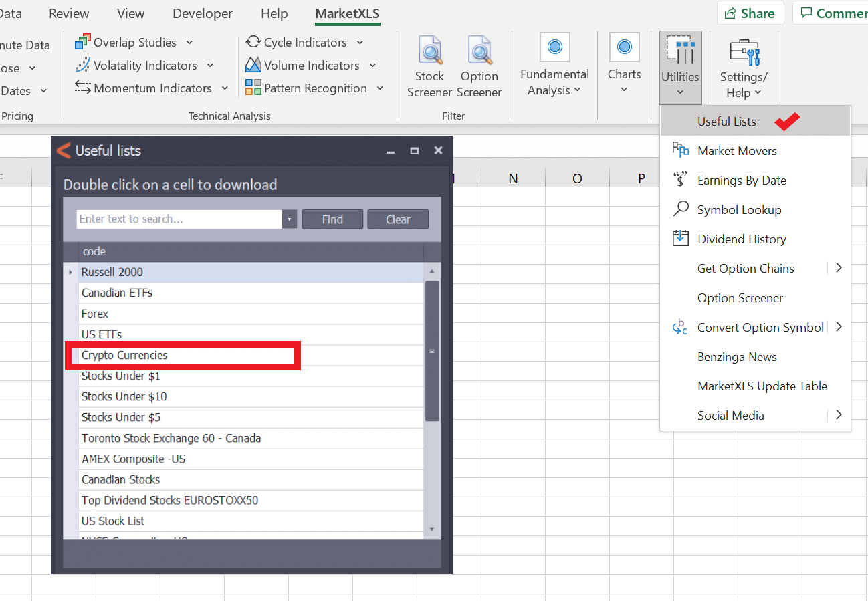Viewport: 868px width, 601px height.
Task: Select AMEX Composite -US row
Action: click(251, 459)
